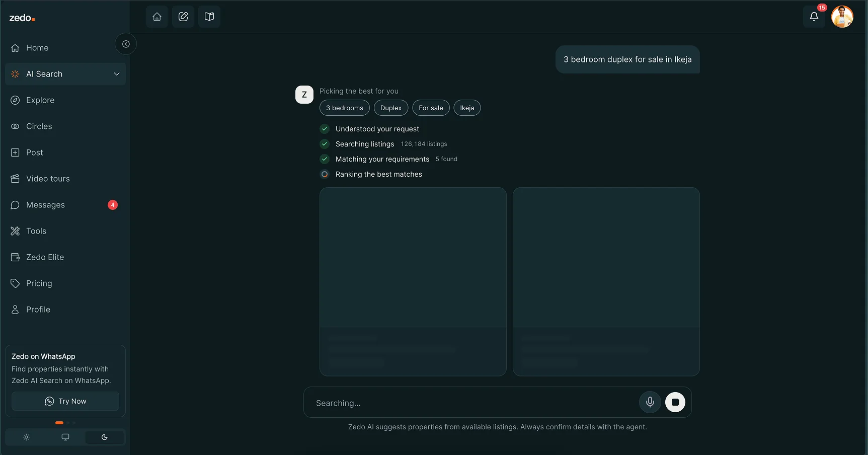The width and height of the screenshot is (868, 455).
Task: Open Explore in the sidebar
Action: pyautogui.click(x=65, y=100)
